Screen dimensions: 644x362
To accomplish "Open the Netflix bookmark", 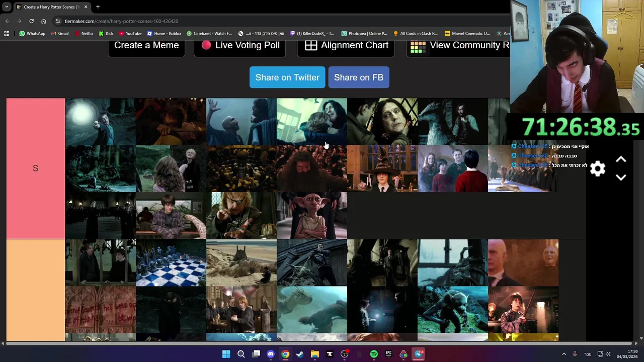I will (84, 33).
